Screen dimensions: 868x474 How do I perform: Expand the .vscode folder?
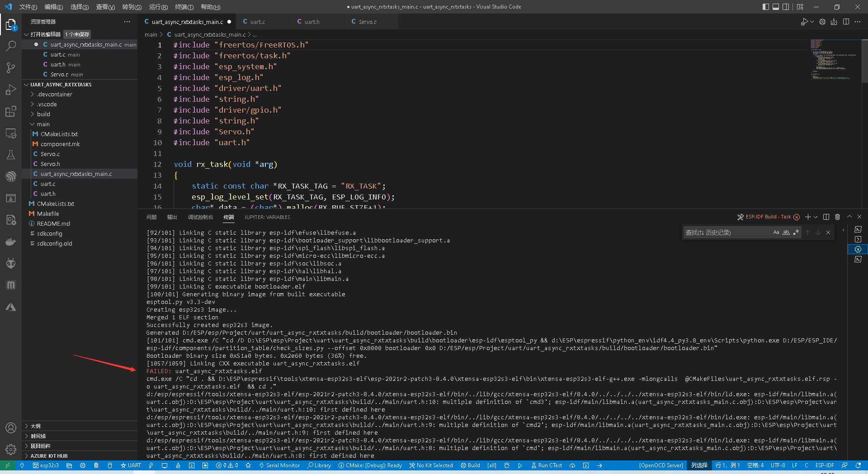click(x=47, y=104)
